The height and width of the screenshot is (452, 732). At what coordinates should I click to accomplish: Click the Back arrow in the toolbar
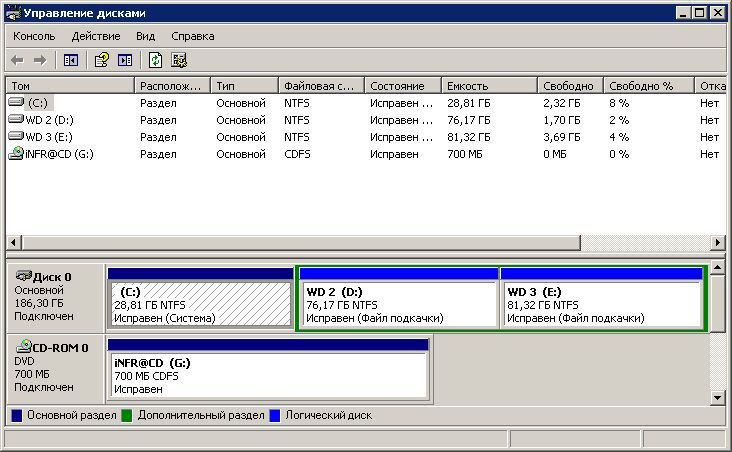point(17,60)
